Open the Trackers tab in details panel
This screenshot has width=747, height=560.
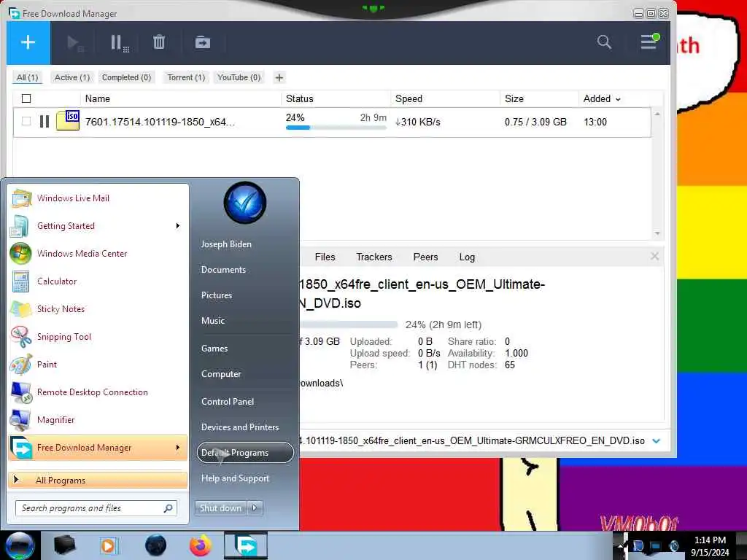(x=374, y=257)
